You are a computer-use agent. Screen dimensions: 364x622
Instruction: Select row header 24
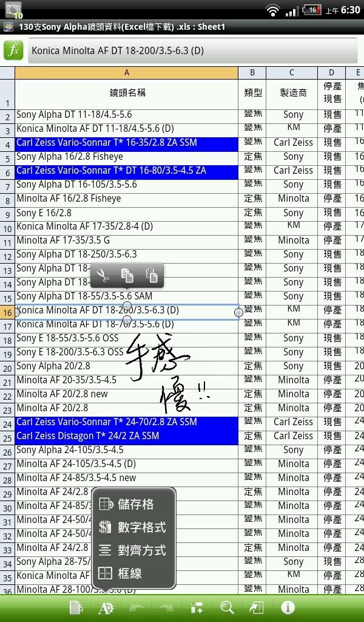tap(7, 423)
